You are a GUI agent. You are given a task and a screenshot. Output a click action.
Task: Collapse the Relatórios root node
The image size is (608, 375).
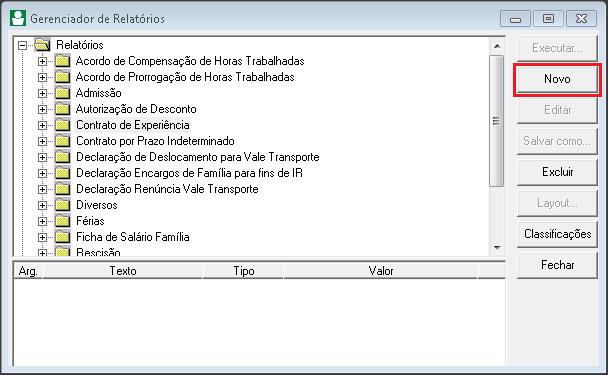[22, 45]
